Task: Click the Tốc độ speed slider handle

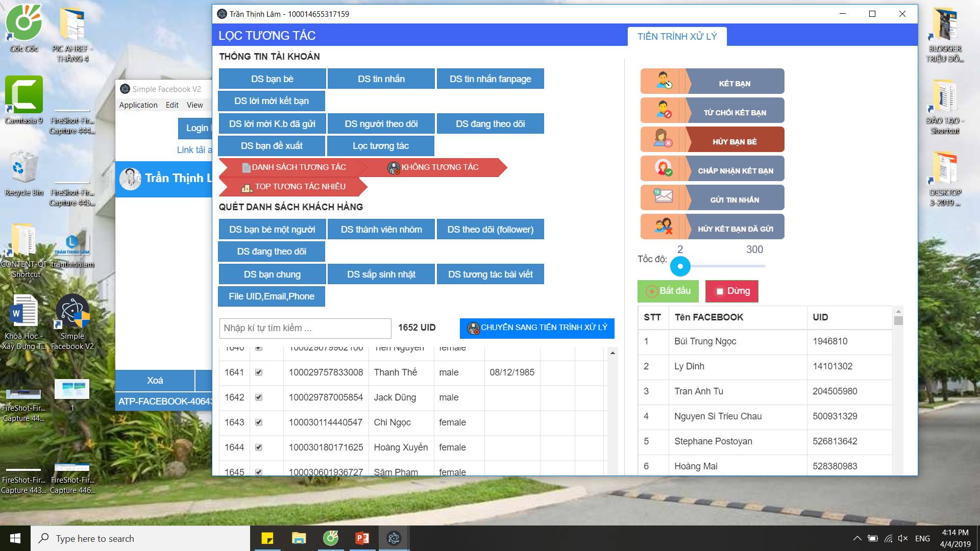Action: (680, 266)
